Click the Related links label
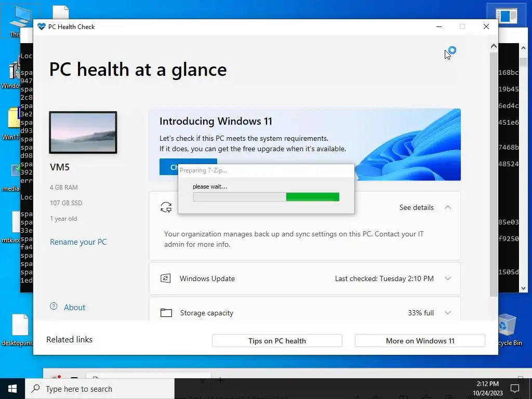Viewport: 532px width, 399px height. coord(69,340)
